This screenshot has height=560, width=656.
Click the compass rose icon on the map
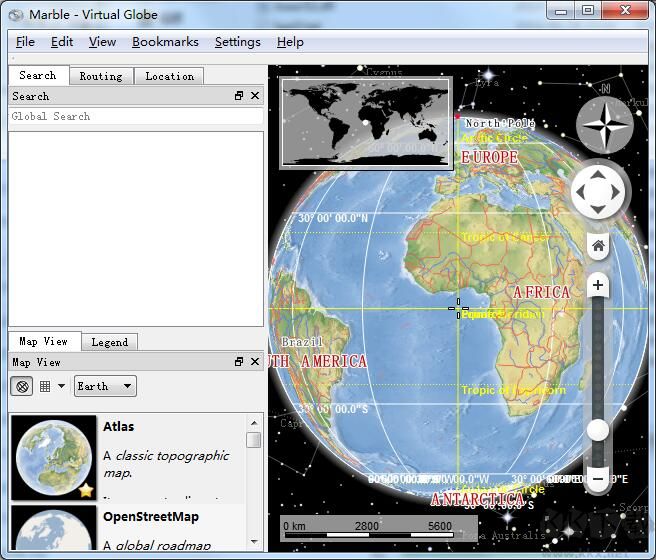pyautogui.click(x=604, y=125)
